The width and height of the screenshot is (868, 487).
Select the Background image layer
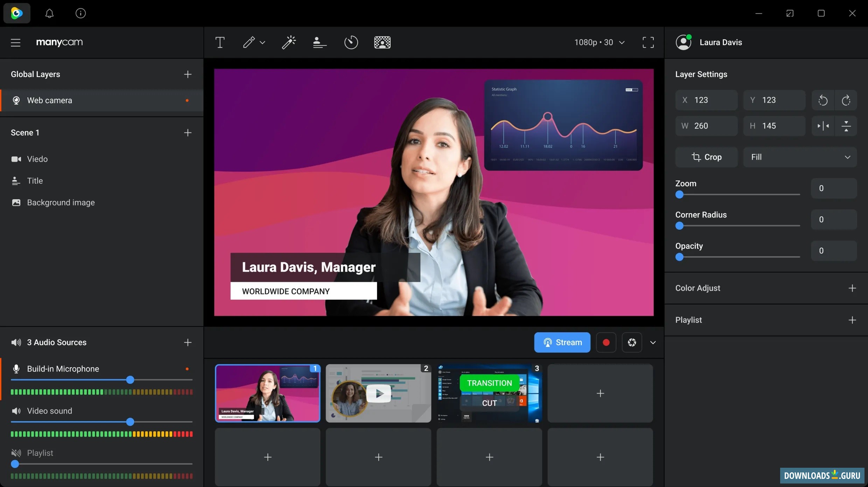click(61, 203)
